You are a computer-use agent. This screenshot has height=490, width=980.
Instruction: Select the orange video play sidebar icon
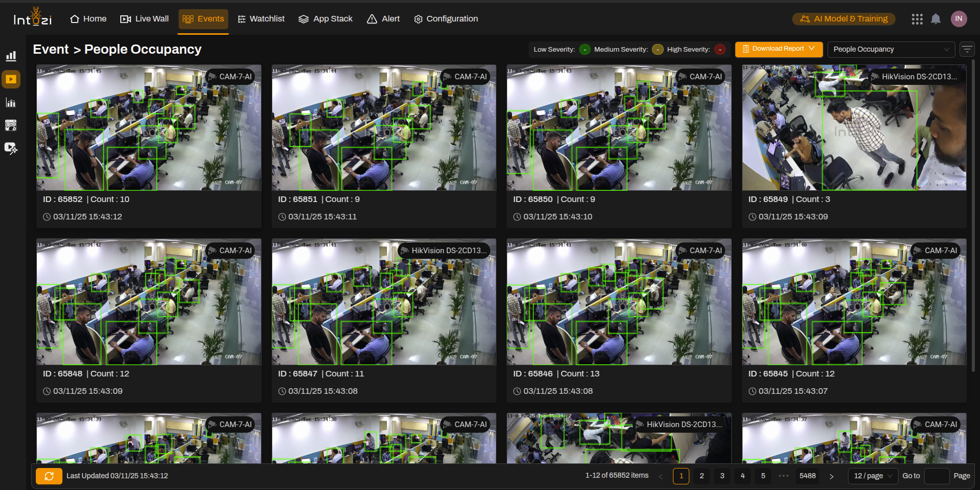pyautogui.click(x=11, y=79)
